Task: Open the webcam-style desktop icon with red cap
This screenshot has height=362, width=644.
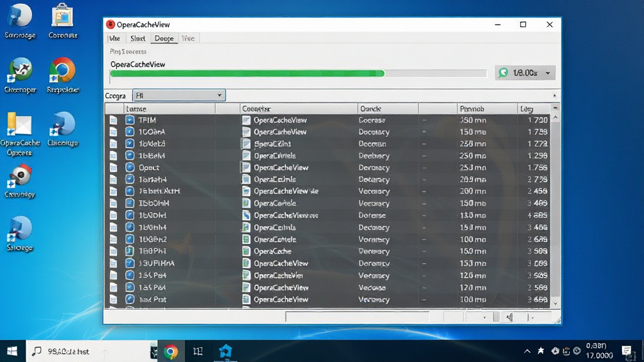Action: click(20, 177)
